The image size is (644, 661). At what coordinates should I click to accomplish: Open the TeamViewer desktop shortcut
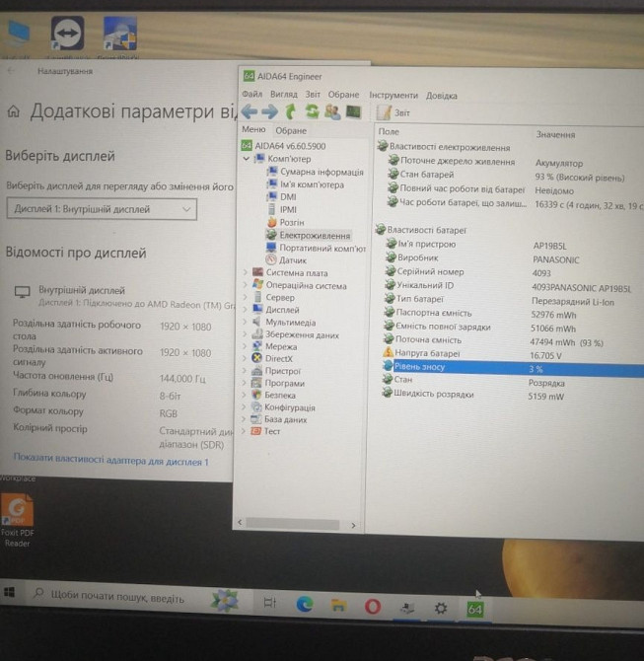pyautogui.click(x=67, y=36)
